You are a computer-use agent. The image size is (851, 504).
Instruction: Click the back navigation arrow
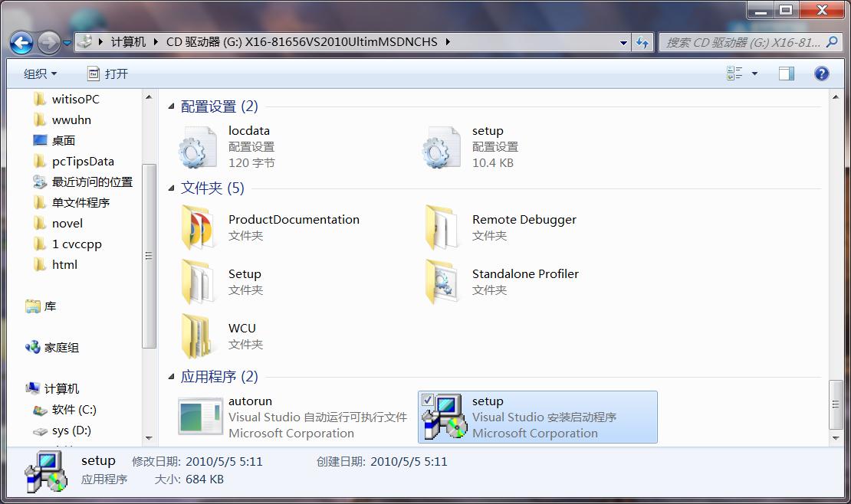coord(21,42)
